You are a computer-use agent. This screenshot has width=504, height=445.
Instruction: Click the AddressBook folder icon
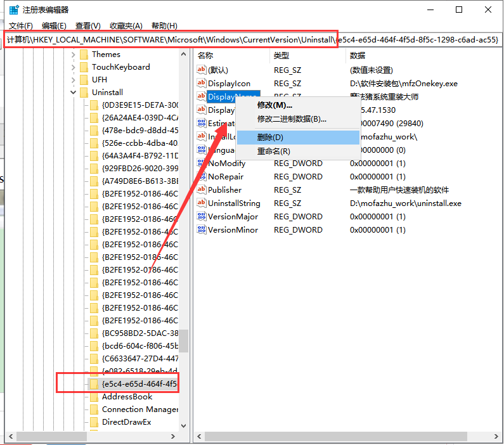click(94, 397)
